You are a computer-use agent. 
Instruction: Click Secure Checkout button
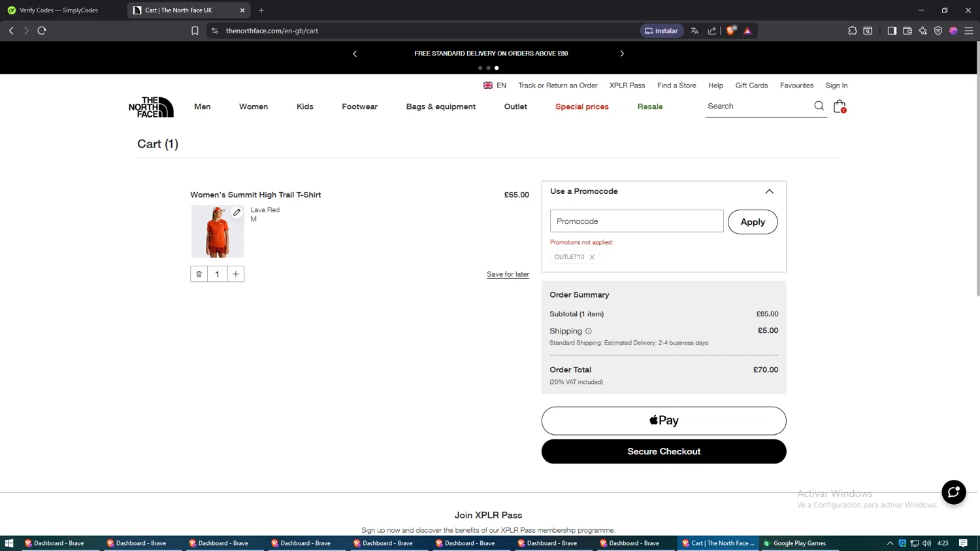point(664,451)
